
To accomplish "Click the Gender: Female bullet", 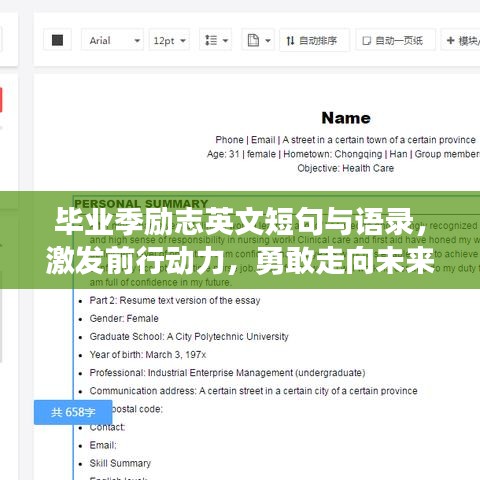I will pos(124,318).
